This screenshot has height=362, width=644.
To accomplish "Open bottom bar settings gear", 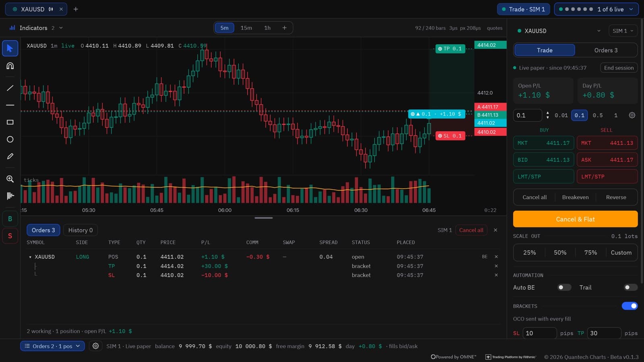I will click(95, 346).
